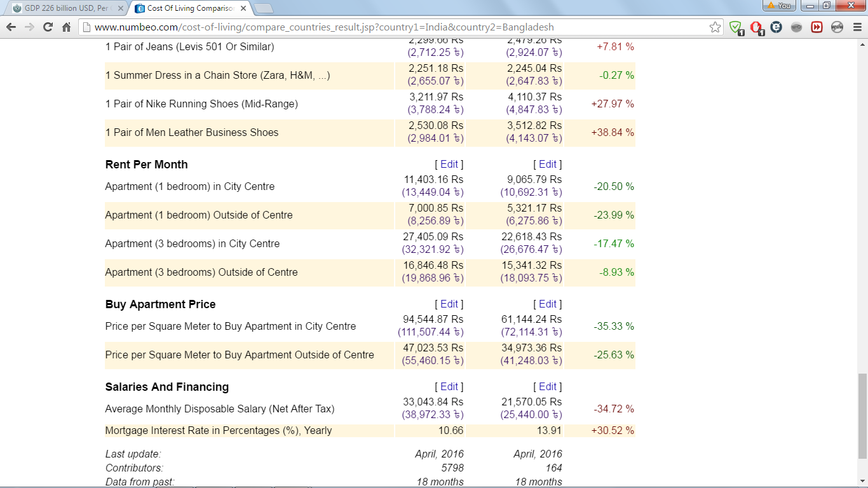Click the -8.93 % difference value
The width and height of the screenshot is (868, 488).
pyautogui.click(x=616, y=272)
